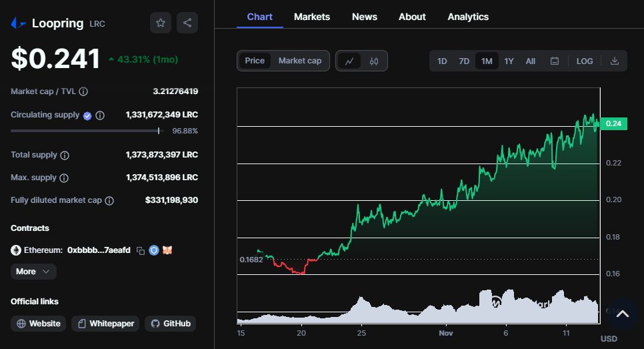Click the share icon beside Loopring
Viewport: 644px width, 349px height.
coord(187,23)
